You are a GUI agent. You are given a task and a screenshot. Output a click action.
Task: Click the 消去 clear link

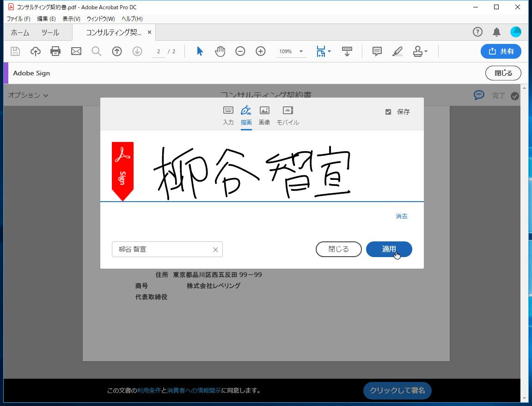pos(401,216)
